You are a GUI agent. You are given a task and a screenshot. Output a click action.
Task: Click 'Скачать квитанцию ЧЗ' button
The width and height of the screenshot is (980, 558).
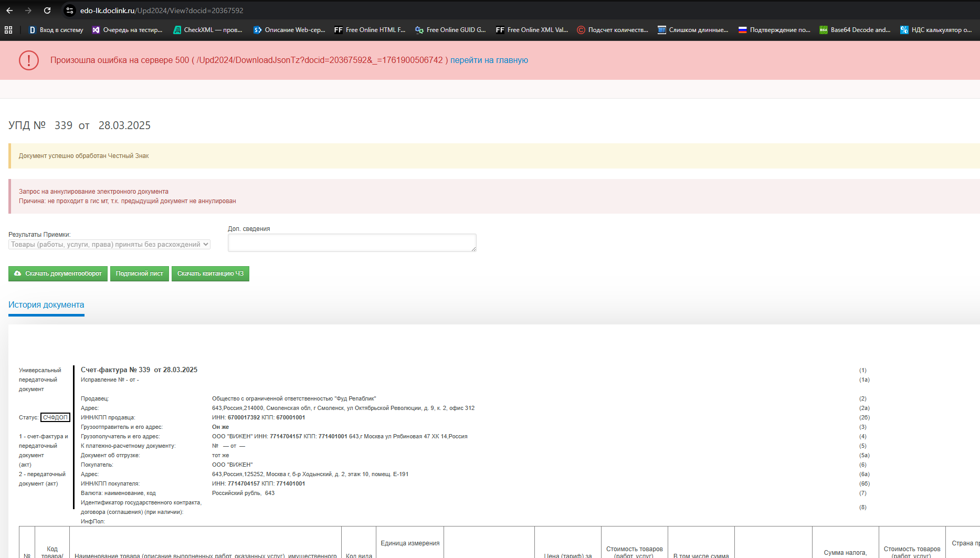click(210, 273)
